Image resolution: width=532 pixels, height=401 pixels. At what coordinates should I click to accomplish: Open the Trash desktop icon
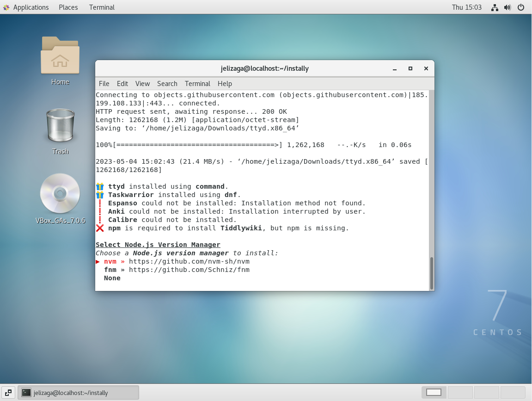[x=61, y=125]
